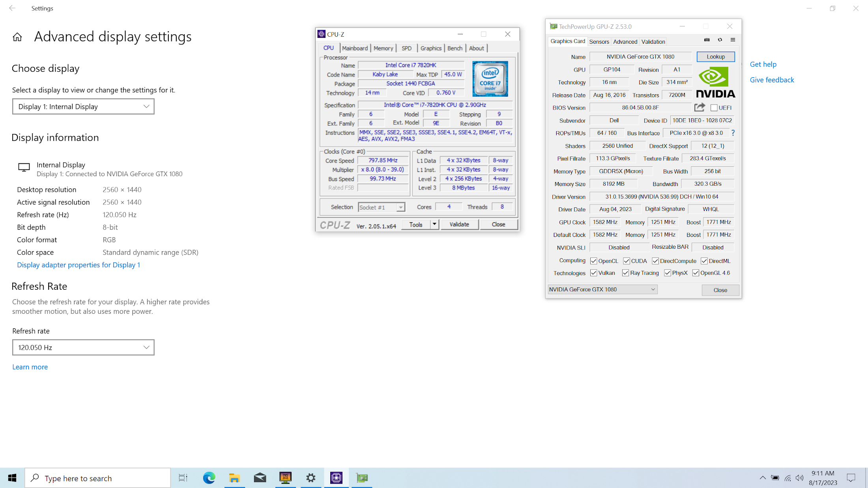Switch to CPU-Z Mainboard tab

tap(355, 48)
